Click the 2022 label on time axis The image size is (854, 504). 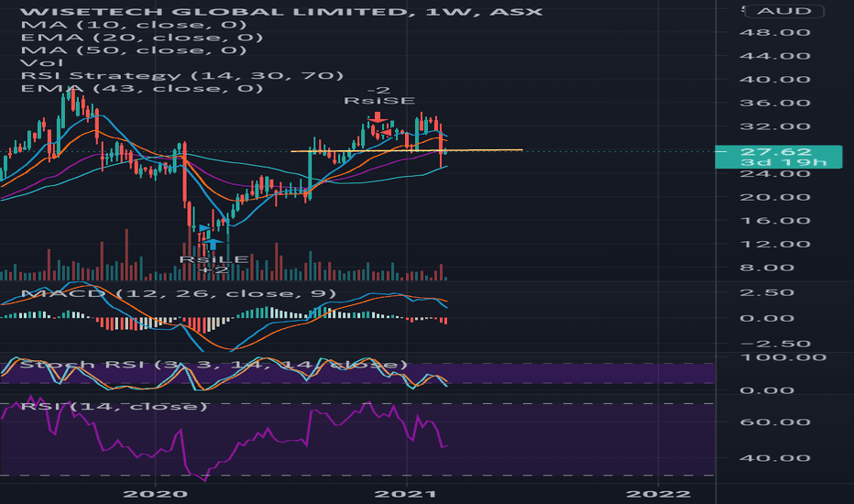tap(658, 494)
